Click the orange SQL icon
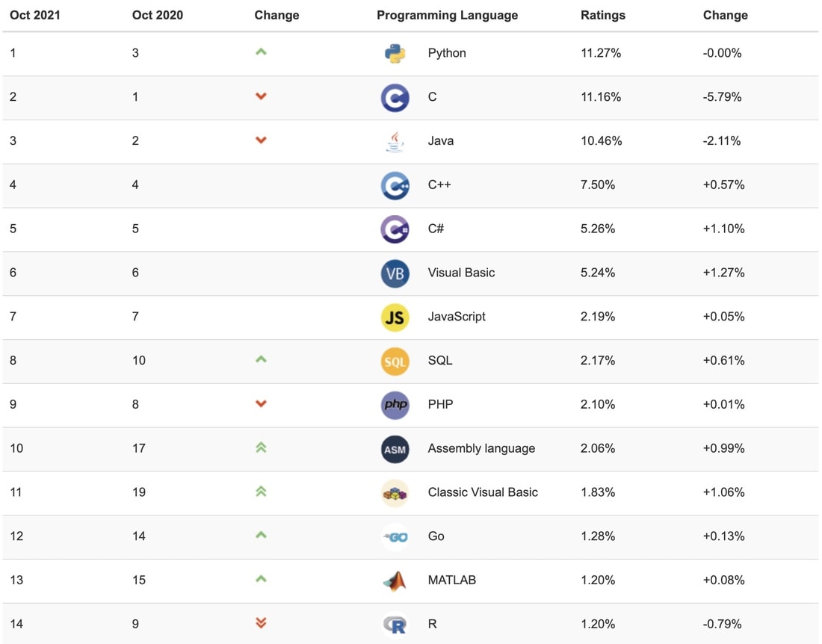The width and height of the screenshot is (822, 644). 395,362
